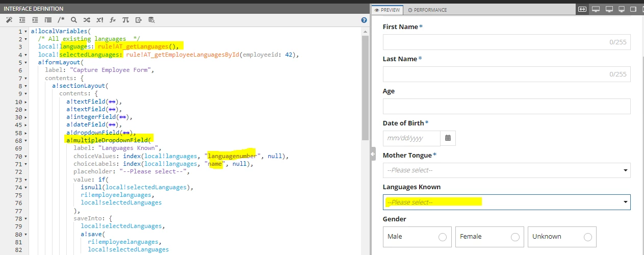Screen dimensions: 644x255
Task: Click the pi symbol toolbar icon
Action: tap(125, 20)
